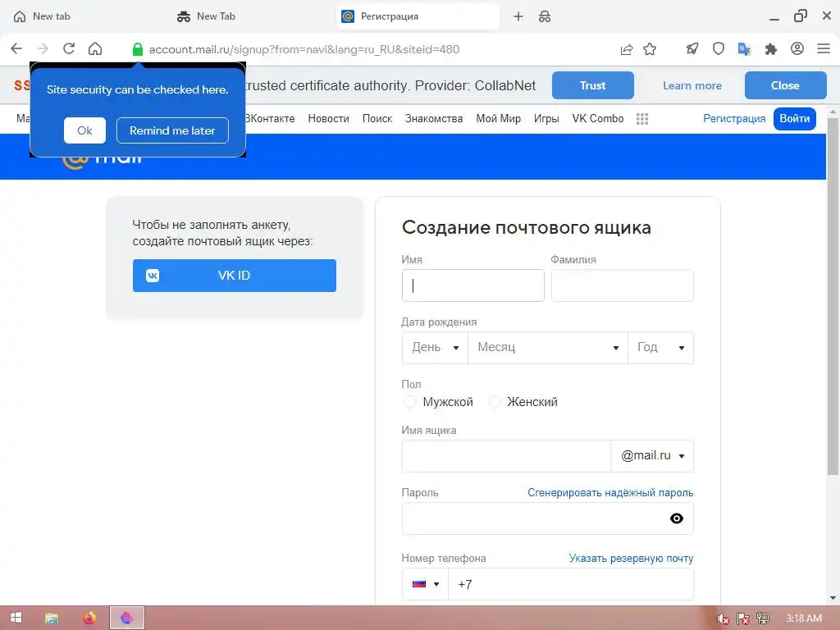840x630 pixels.
Task: Open incognito window icon beside new tab
Action: (x=545, y=16)
